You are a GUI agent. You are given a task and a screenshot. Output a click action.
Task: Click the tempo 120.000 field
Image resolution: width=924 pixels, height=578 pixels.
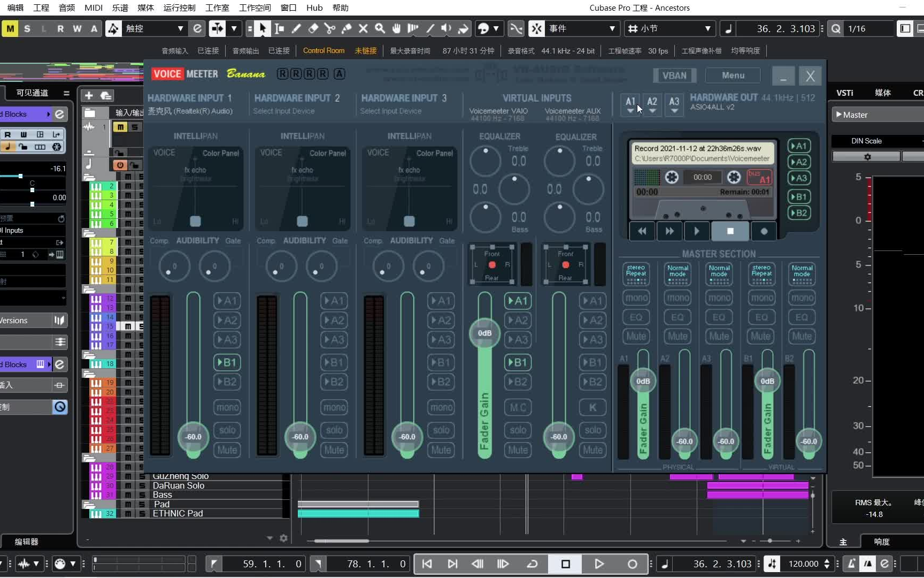(x=804, y=564)
